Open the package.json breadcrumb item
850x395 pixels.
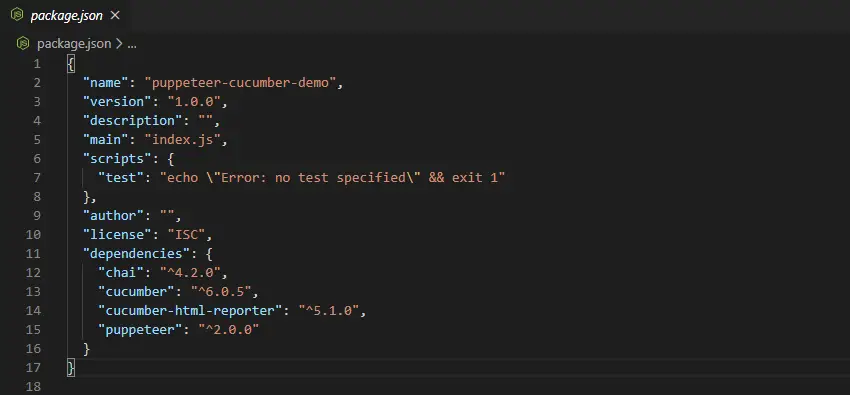(x=74, y=44)
